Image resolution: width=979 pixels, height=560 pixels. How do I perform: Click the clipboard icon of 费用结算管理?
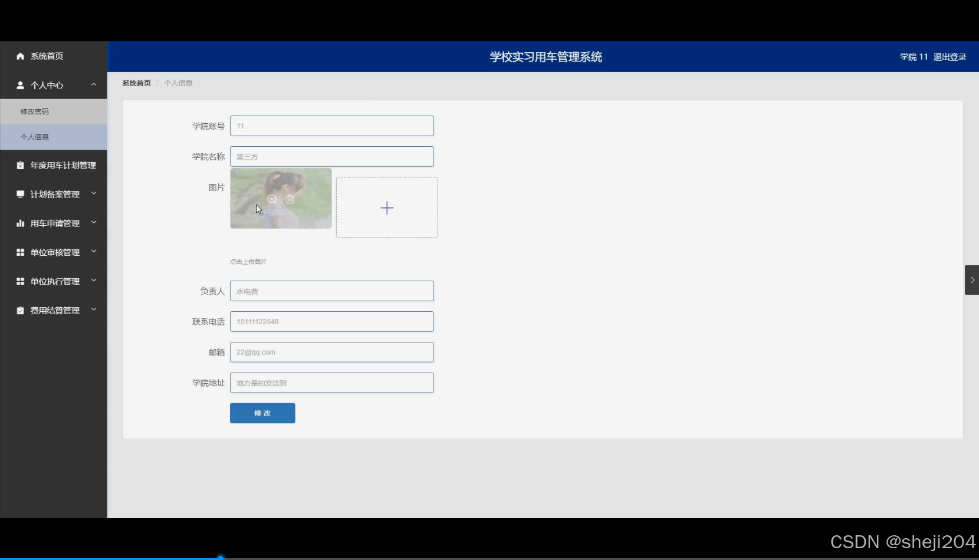19,309
